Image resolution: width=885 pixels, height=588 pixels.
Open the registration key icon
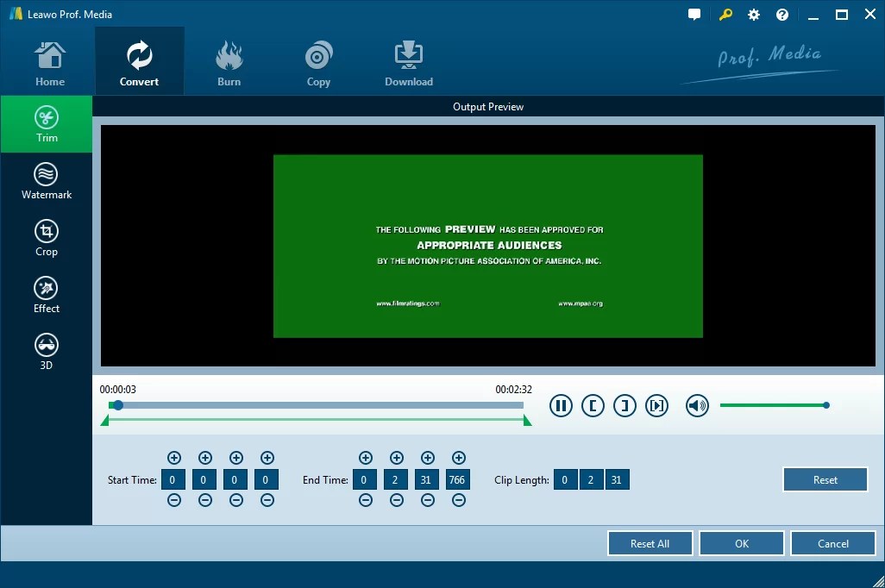[725, 15]
